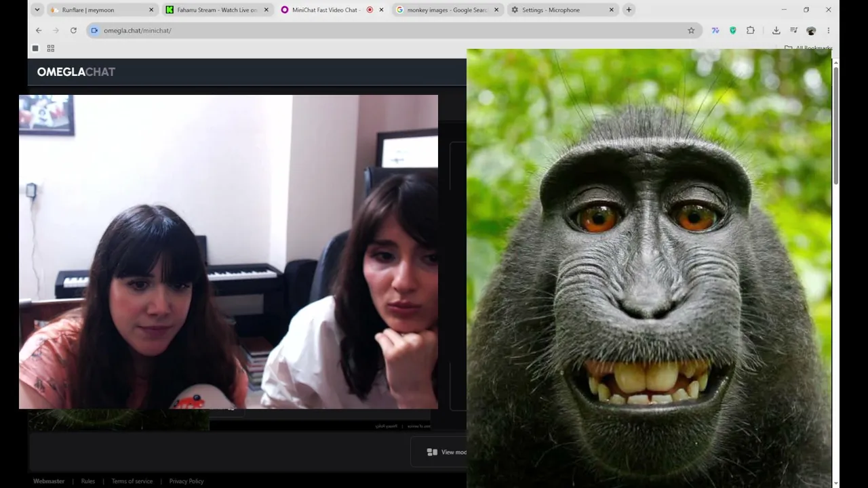This screenshot has height=488, width=868.
Task: Show the browser downloads
Action: [x=776, y=30]
